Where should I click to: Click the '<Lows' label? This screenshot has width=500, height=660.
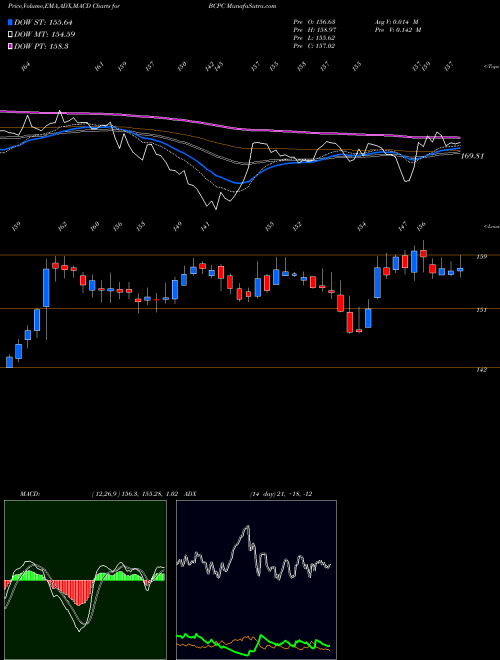point(492,226)
